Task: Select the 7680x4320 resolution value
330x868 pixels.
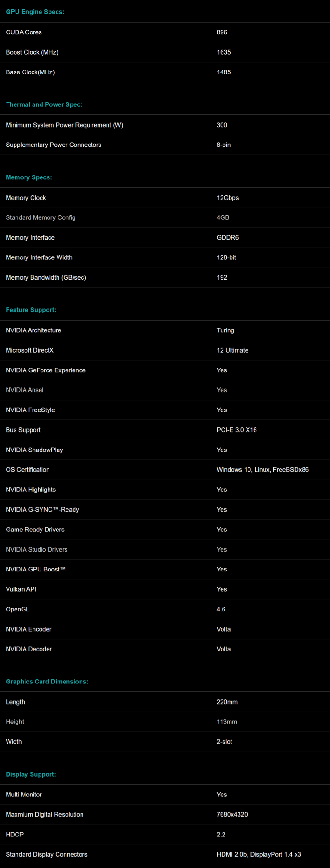Action: [x=232, y=814]
